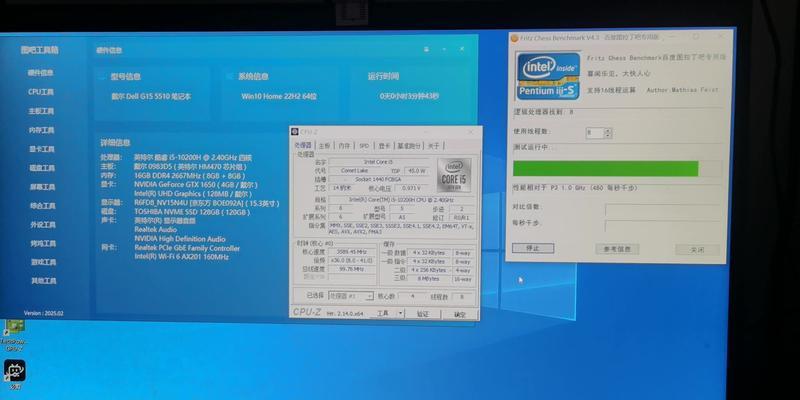The image size is (800, 400).
Task: Click the CPU-Z title bar icon
Action: click(x=295, y=132)
